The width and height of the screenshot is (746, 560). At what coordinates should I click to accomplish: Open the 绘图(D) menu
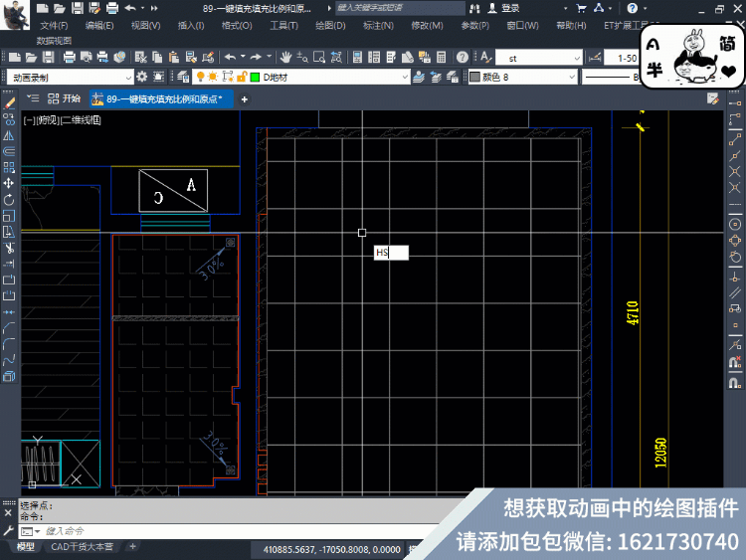click(330, 26)
